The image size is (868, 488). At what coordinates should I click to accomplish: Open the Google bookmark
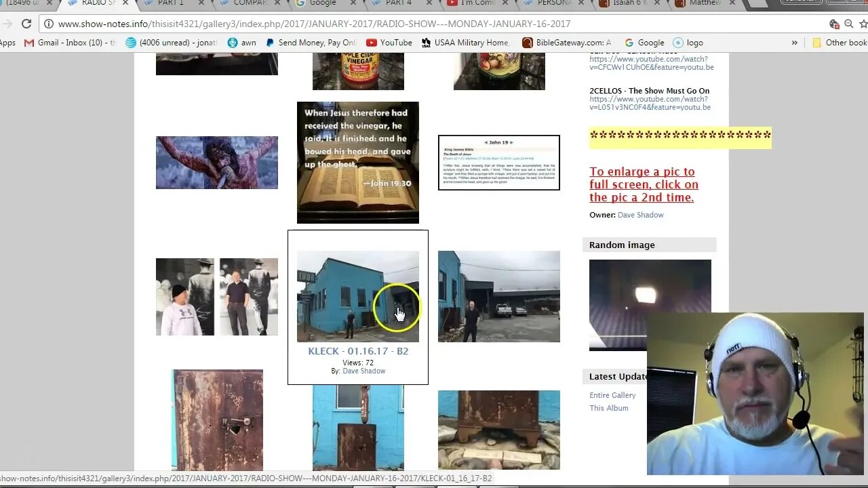644,42
